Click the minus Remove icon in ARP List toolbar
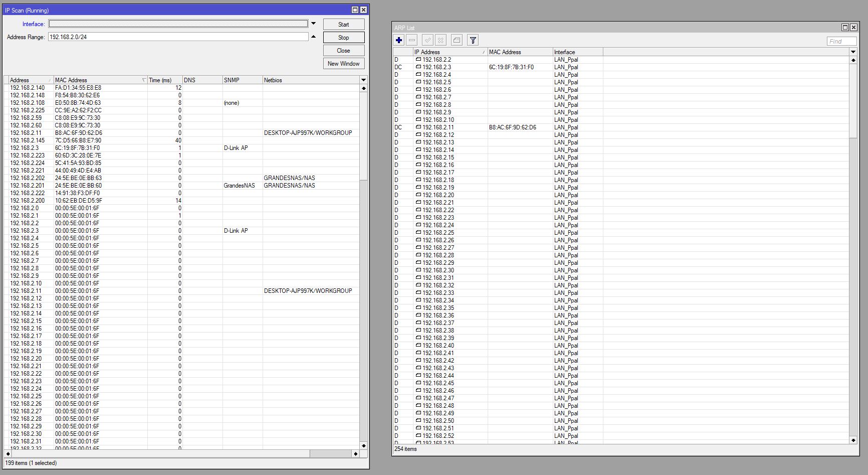The width and height of the screenshot is (868, 475). [412, 40]
